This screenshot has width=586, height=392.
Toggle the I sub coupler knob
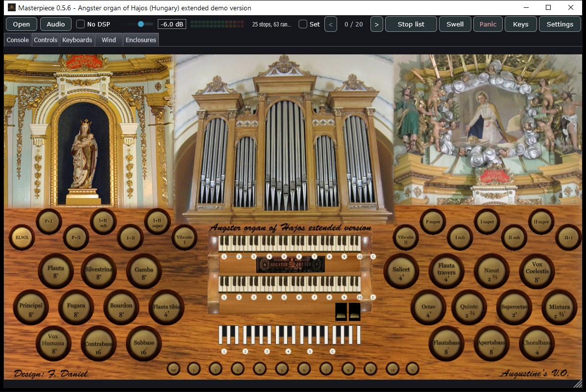(460, 237)
